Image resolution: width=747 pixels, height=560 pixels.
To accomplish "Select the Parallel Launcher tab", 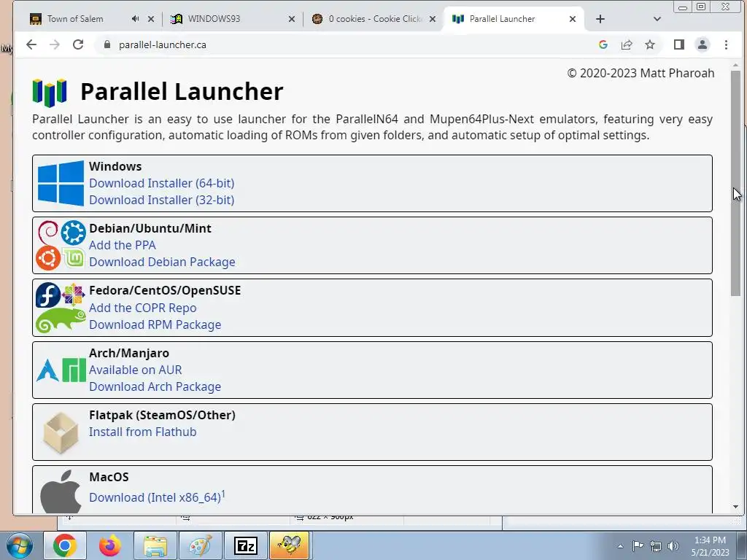I will [502, 19].
